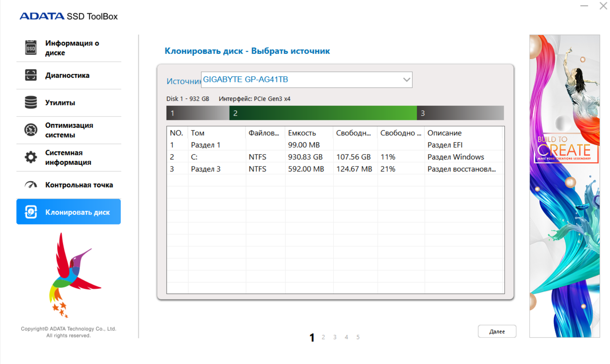Viewport: 610px width, 364px height.
Task: Click the 124.67 MB free space cell
Action: tap(354, 169)
